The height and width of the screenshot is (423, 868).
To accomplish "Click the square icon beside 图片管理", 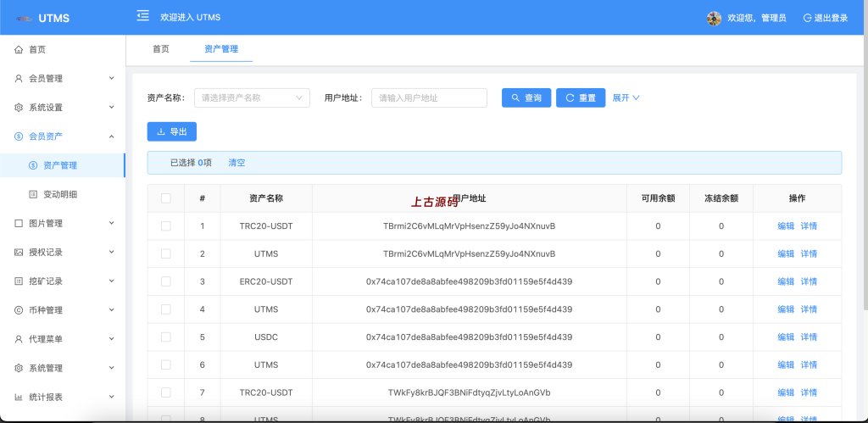I will click(x=19, y=223).
